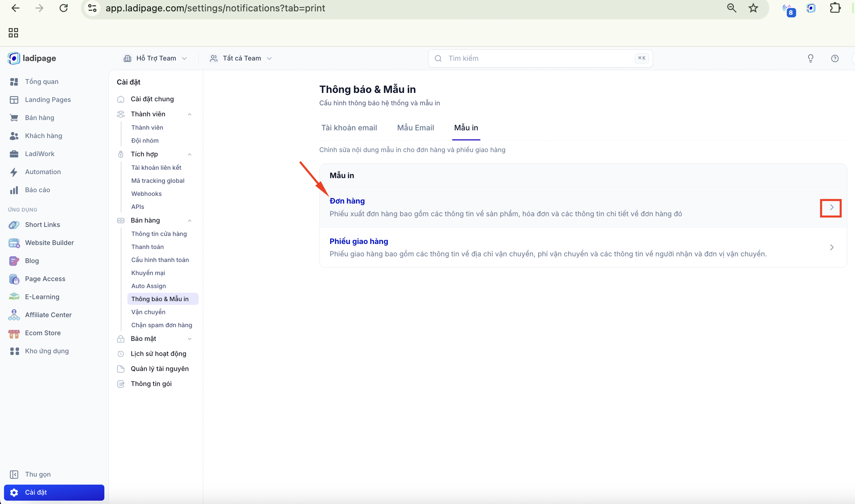Open Kho ứng dụng app store
The height and width of the screenshot is (504, 855).
point(47,351)
